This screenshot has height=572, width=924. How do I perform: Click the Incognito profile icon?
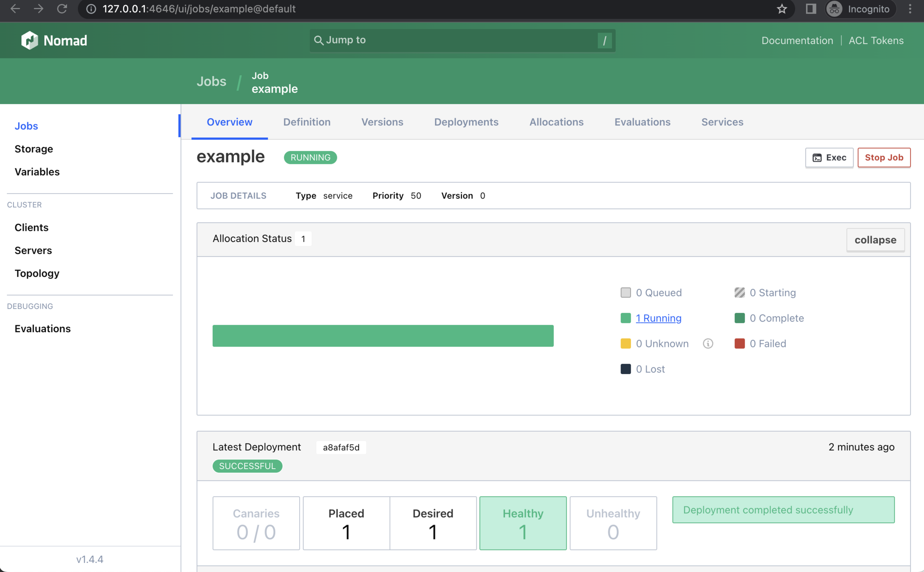(x=835, y=9)
